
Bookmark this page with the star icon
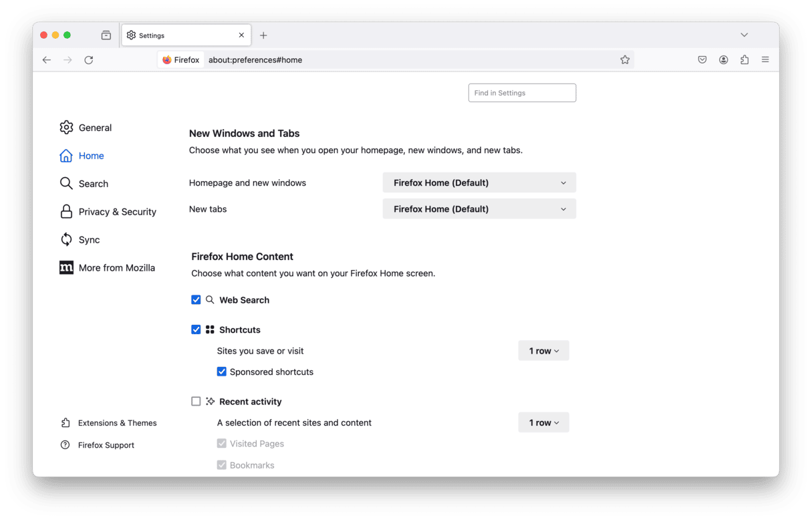tap(625, 60)
